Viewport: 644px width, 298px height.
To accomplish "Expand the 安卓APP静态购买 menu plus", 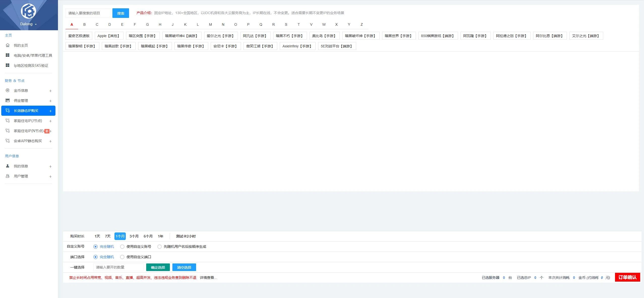I will (50, 141).
